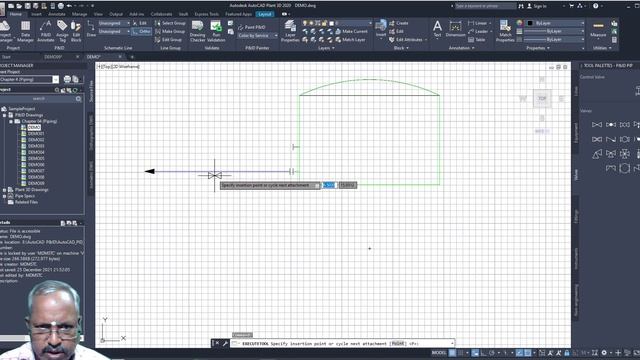Toggle the Ortho schematic line mode
The width and height of the screenshot is (640, 360).
(142, 31)
